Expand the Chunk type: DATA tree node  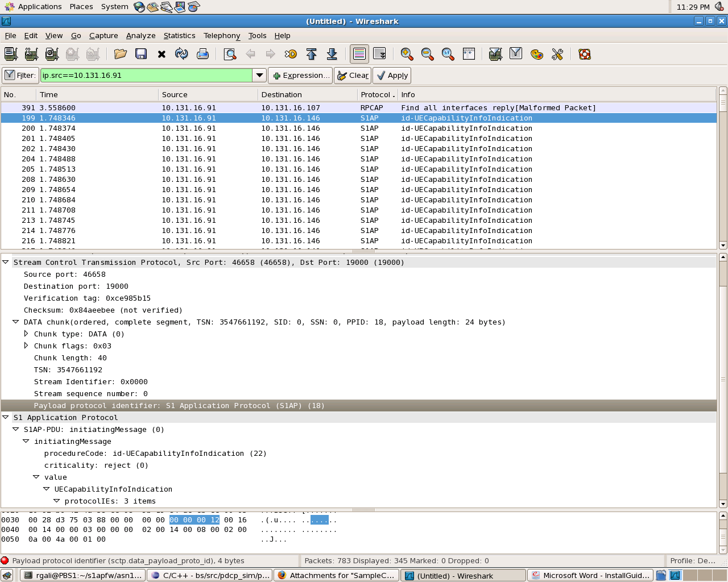(26, 334)
